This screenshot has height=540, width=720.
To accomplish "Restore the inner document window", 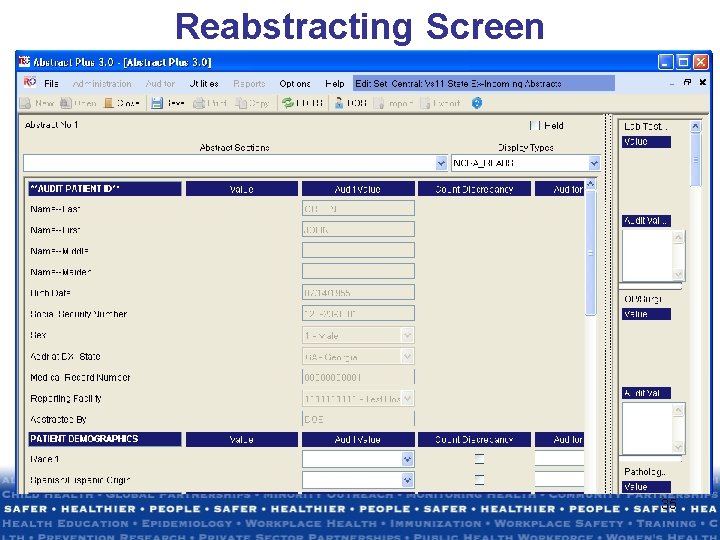I will pos(687,82).
